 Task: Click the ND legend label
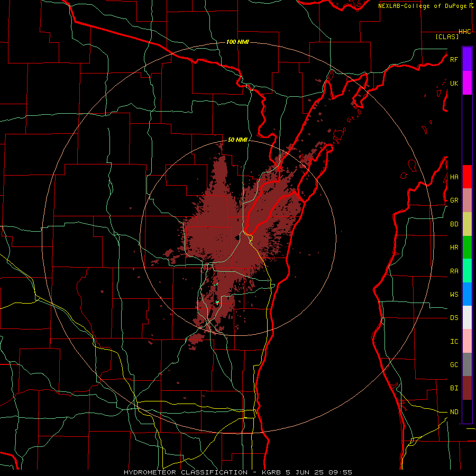tap(454, 412)
